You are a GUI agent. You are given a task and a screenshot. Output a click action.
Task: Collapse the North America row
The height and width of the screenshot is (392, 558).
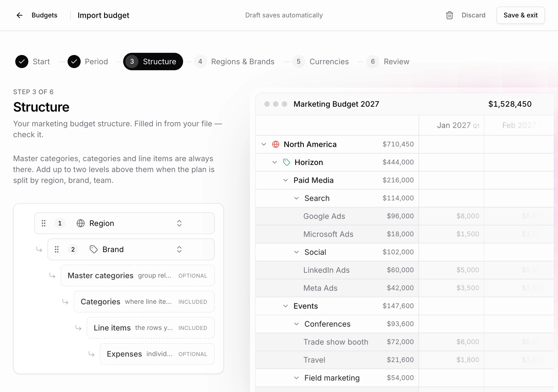pos(264,144)
